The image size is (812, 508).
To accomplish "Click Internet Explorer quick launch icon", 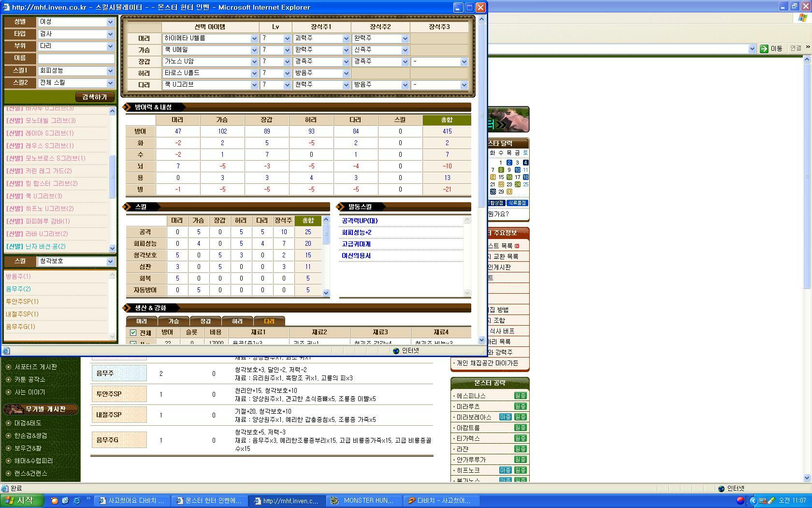I will [76, 501].
